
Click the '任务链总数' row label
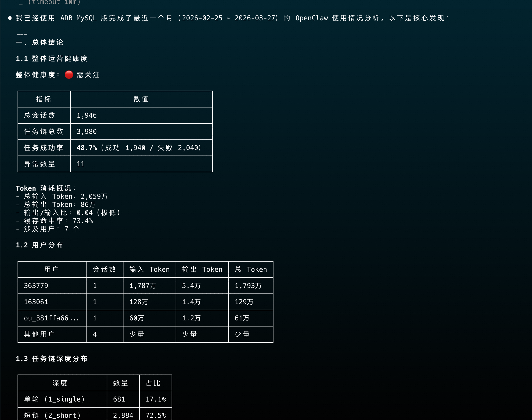point(43,132)
